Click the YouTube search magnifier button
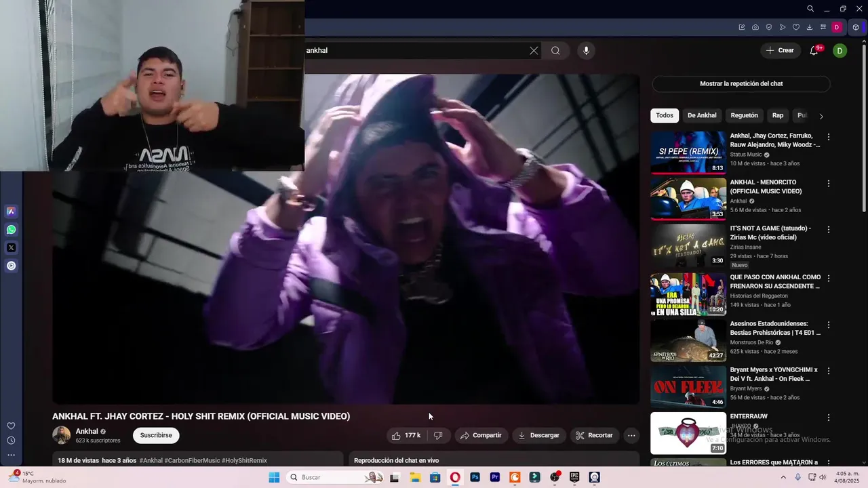The width and height of the screenshot is (868, 488). click(x=555, y=50)
